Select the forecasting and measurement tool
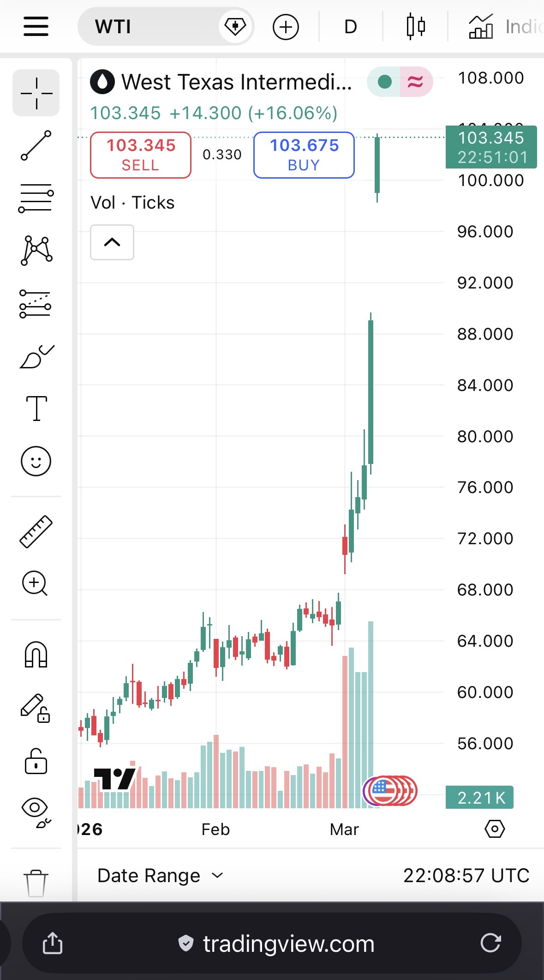The height and width of the screenshot is (980, 544). click(36, 304)
